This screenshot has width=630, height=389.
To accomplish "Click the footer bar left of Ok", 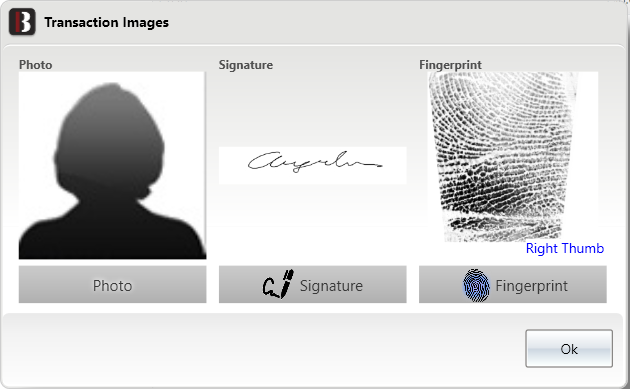I will [263, 348].
